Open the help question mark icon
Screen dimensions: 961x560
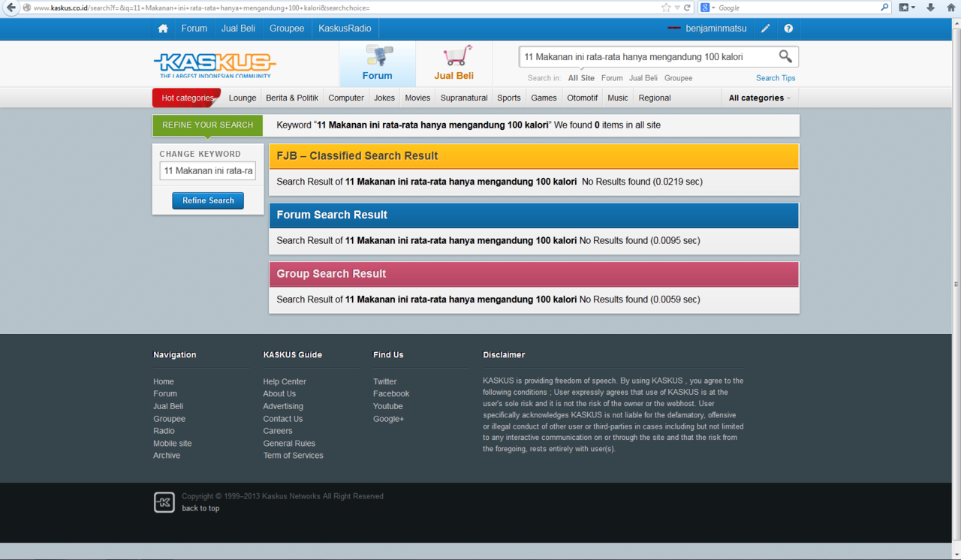[788, 29]
